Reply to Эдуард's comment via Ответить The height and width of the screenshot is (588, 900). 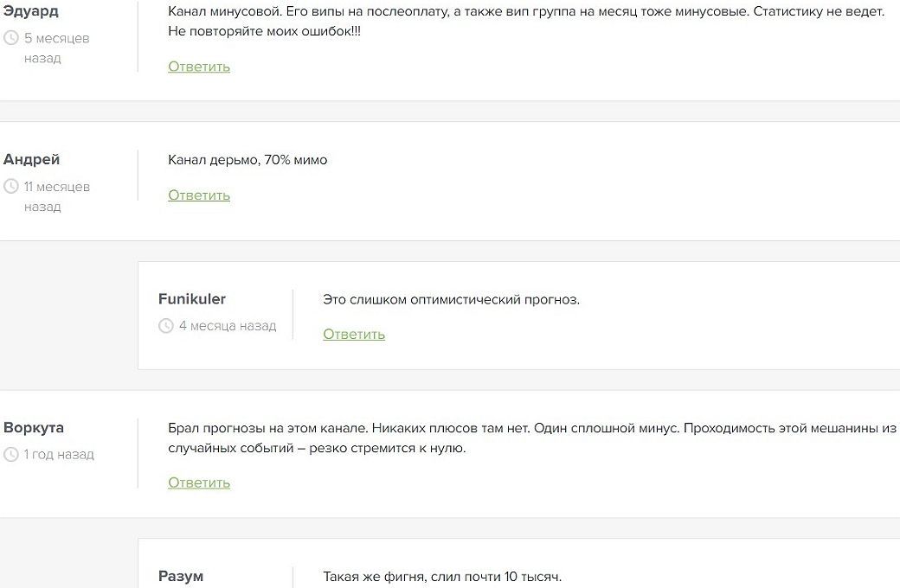(199, 67)
